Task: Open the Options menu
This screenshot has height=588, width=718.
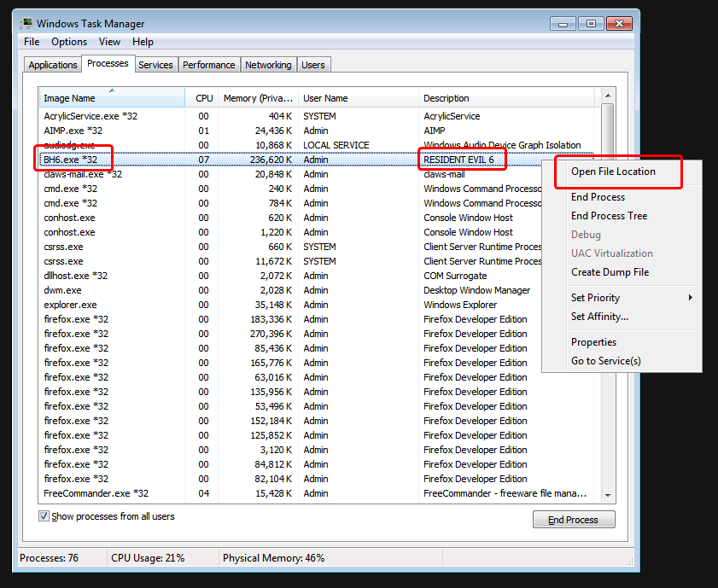Action: (x=69, y=42)
